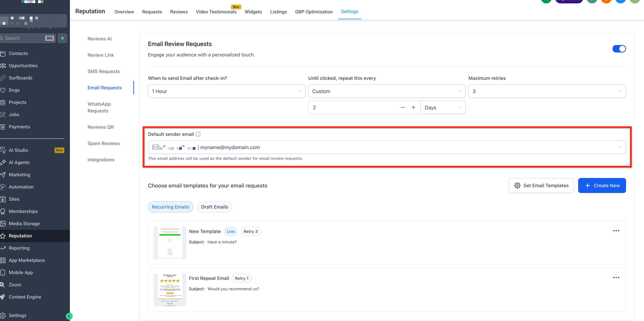Open the Custom repeat interval dropdown
The image size is (644, 321).
[387, 91]
